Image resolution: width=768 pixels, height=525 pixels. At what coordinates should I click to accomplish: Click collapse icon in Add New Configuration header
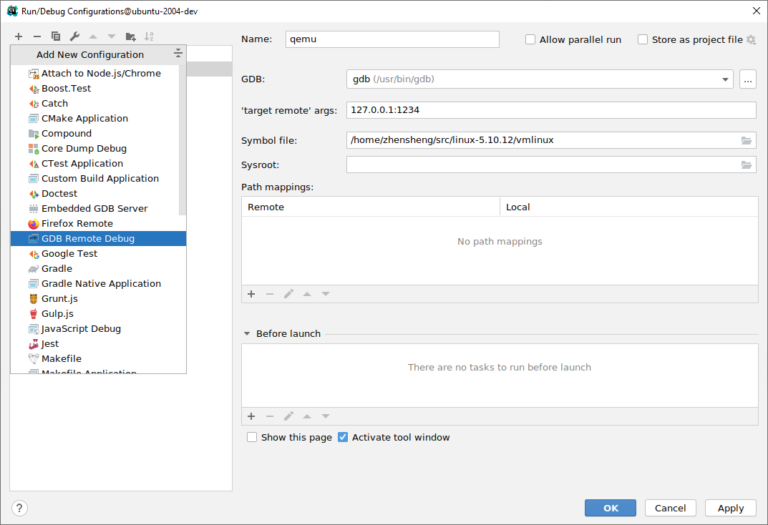pos(178,53)
